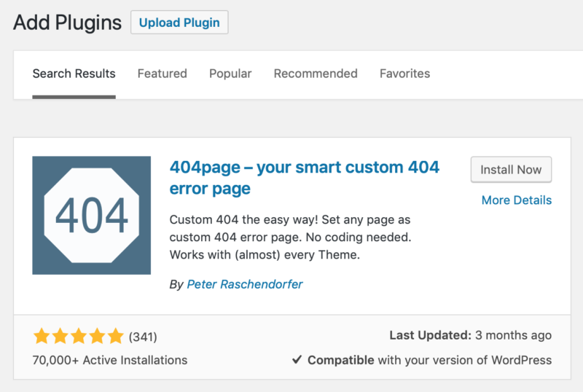Image resolution: width=583 pixels, height=392 pixels.
Task: Click the 'Compatible with your version of WordPress' text
Action: [429, 360]
